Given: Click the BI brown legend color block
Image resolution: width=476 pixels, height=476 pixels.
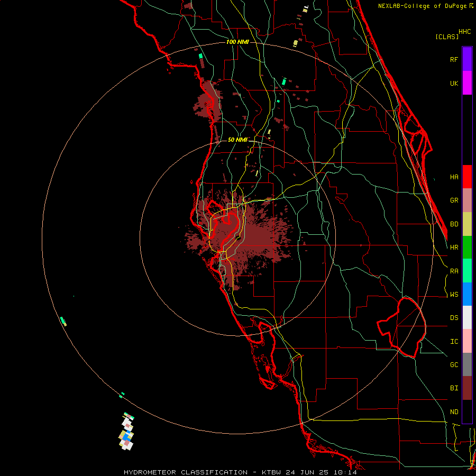Looking at the screenshot, I should (467, 388).
